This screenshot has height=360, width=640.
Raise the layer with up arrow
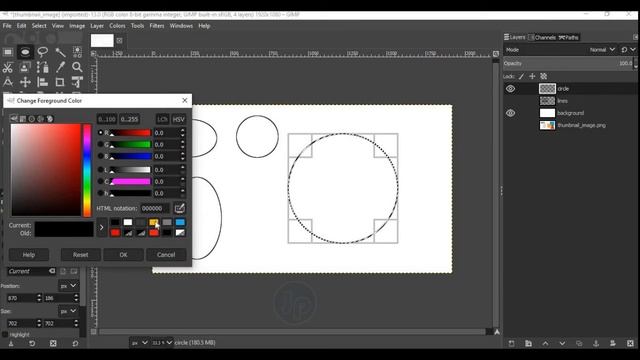click(x=545, y=343)
